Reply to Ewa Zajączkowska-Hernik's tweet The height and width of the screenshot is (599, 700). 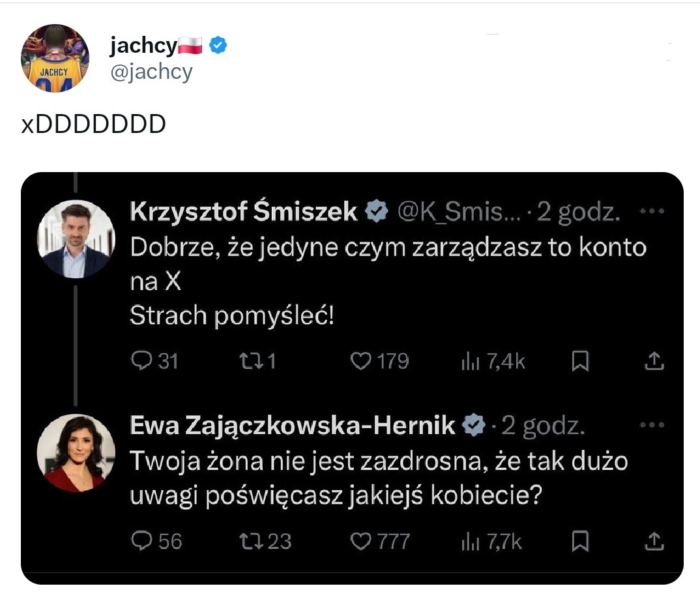(x=141, y=540)
